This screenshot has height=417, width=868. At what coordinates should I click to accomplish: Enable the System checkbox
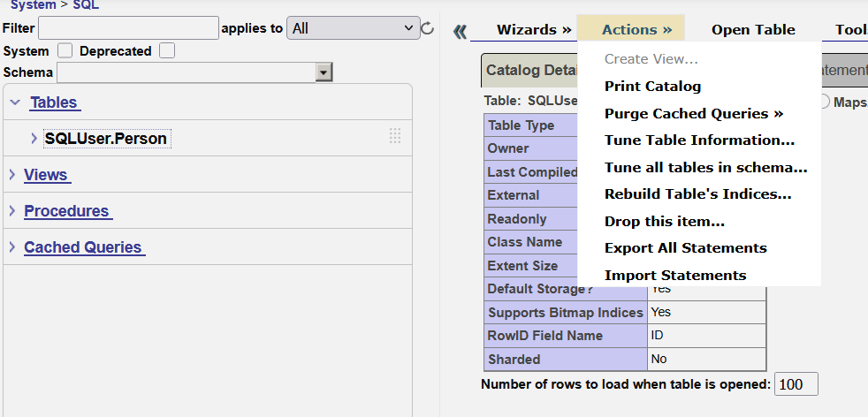click(x=65, y=51)
